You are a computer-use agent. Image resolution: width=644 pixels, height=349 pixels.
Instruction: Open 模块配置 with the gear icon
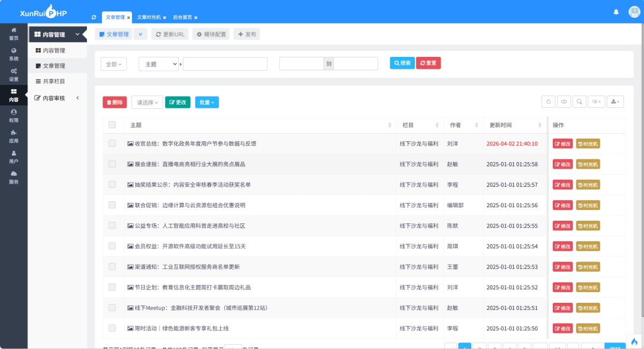[x=210, y=34]
